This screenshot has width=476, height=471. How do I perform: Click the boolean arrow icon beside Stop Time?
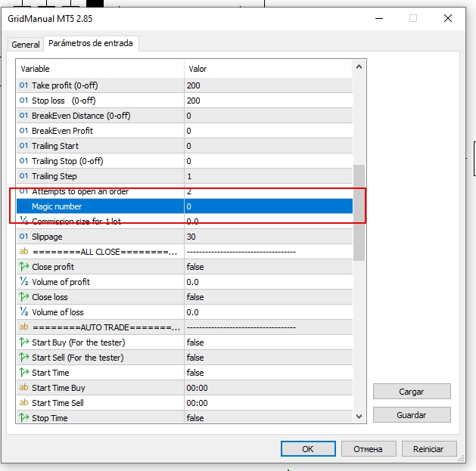pos(23,417)
